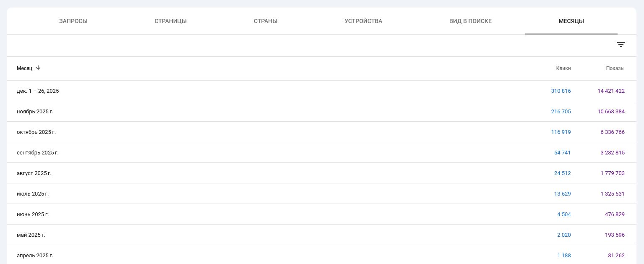Select the ноябрь 2025 г. row
The width and height of the screenshot is (644, 264).
click(35, 112)
